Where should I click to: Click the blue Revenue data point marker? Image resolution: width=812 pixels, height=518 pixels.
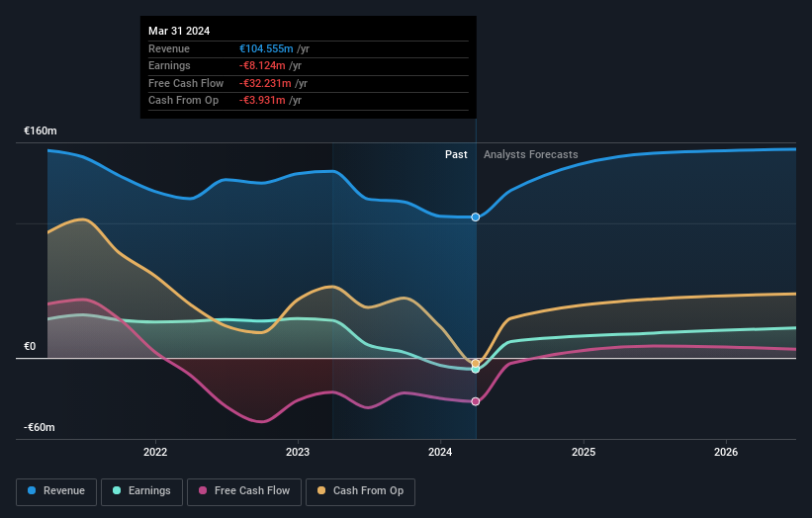(476, 217)
